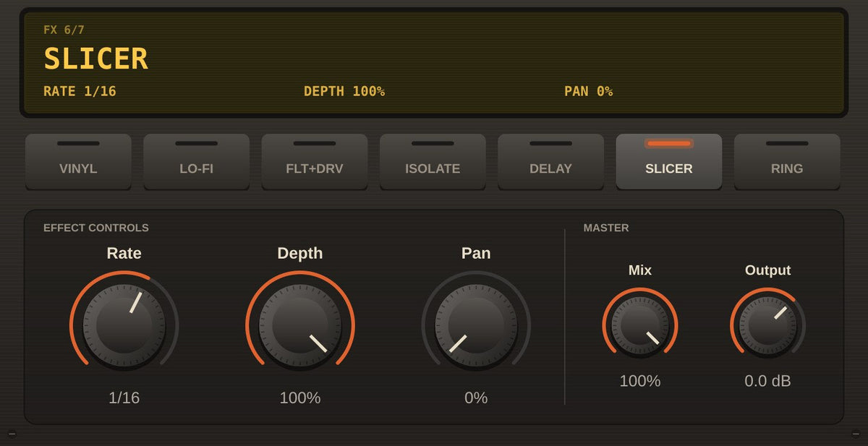Screen dimensions: 868x446
Task: Click the FX 6/7 indicator in display
Action: click(64, 30)
